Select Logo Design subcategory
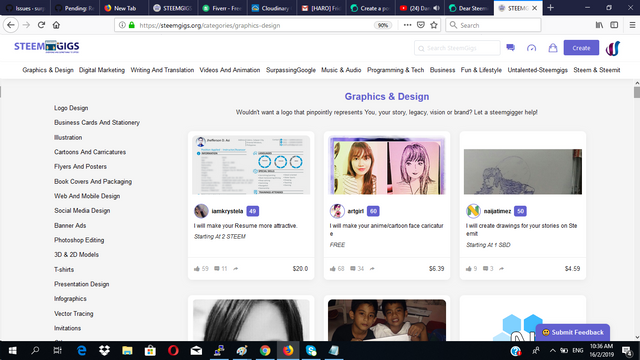The height and width of the screenshot is (360, 640). (x=71, y=108)
